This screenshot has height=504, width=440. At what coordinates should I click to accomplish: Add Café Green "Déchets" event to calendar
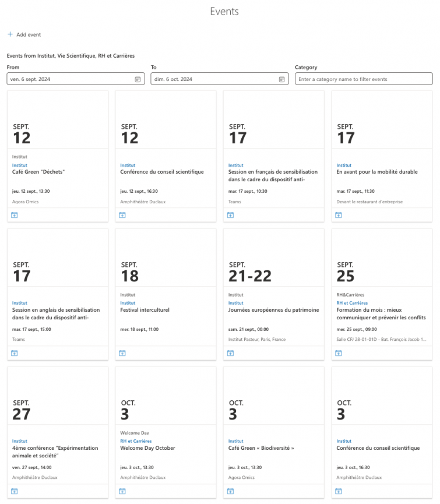[15, 215]
